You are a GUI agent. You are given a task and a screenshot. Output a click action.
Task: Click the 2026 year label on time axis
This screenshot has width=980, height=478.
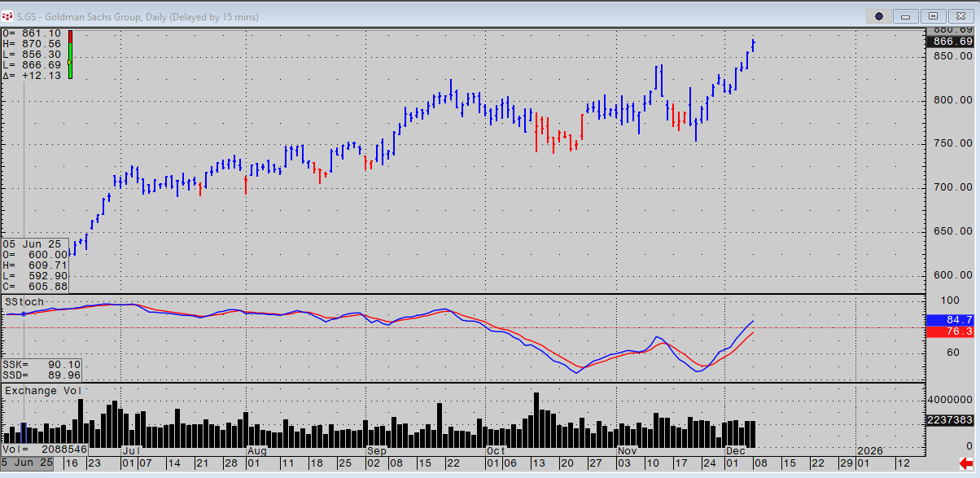(x=870, y=450)
